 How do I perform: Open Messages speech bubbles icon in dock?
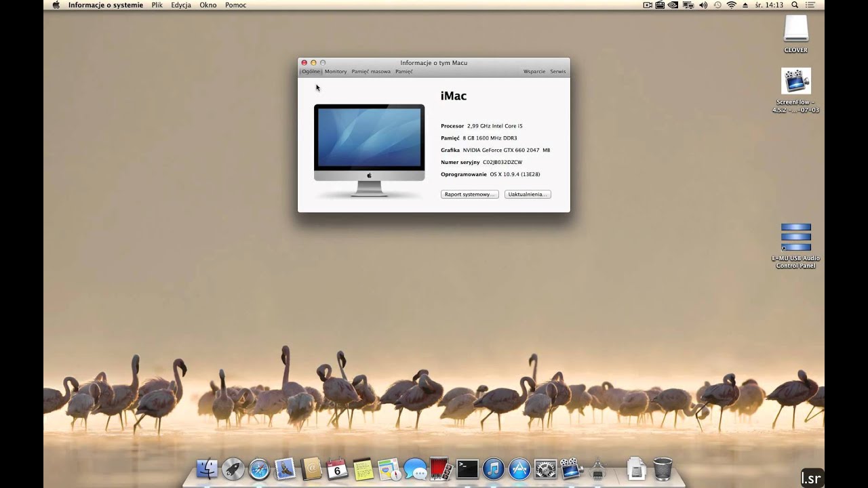click(415, 468)
